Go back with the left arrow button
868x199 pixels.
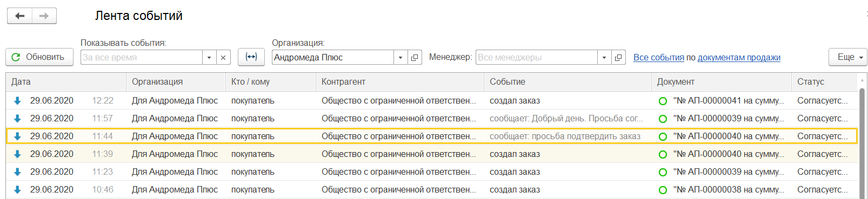(x=20, y=16)
